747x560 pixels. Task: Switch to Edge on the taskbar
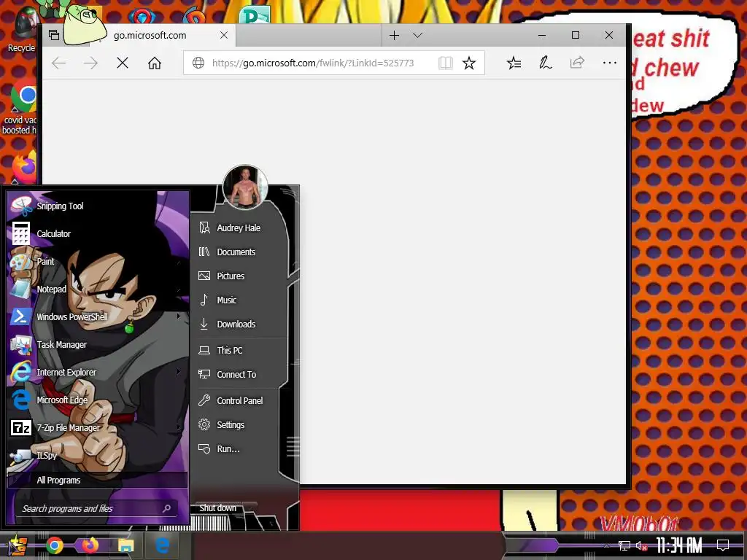click(162, 545)
